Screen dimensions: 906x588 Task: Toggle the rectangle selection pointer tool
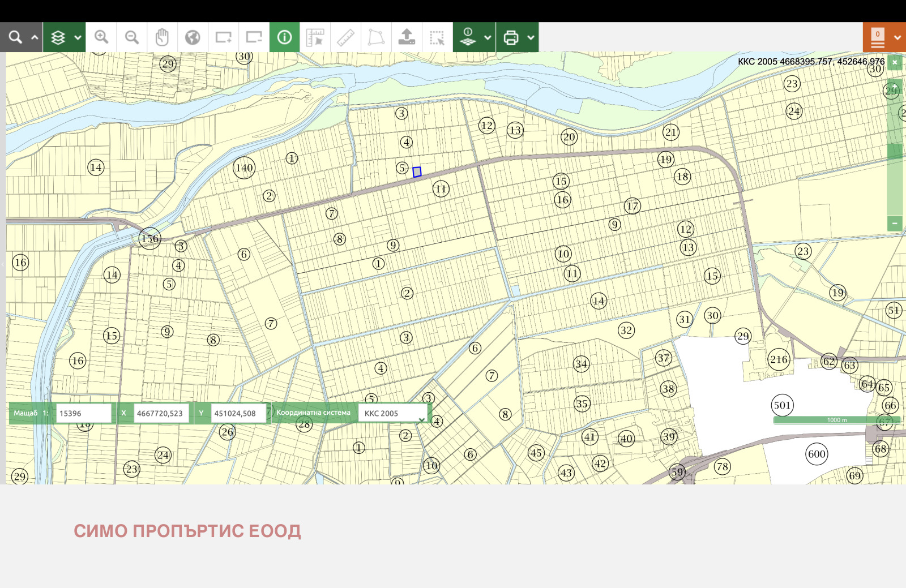(437, 37)
